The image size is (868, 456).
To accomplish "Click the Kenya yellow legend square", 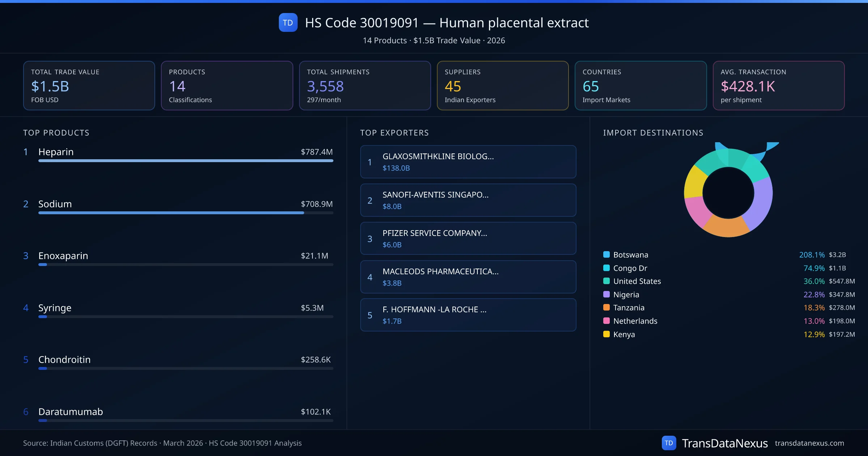I will [x=607, y=334].
